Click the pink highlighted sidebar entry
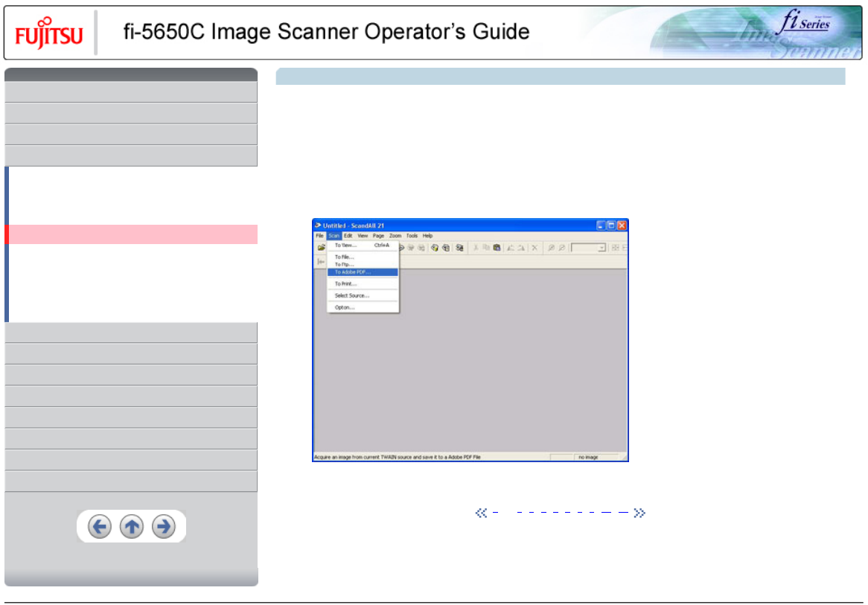The width and height of the screenshot is (868, 605). (131, 234)
